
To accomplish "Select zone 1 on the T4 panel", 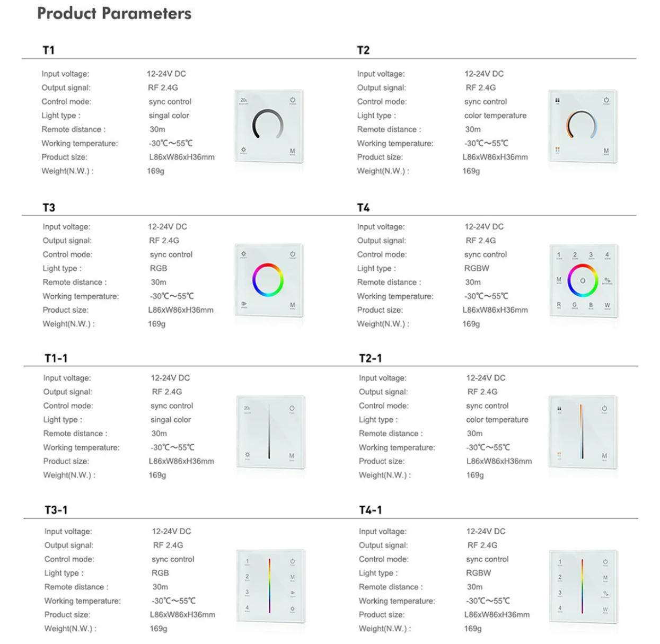I will 559,255.
